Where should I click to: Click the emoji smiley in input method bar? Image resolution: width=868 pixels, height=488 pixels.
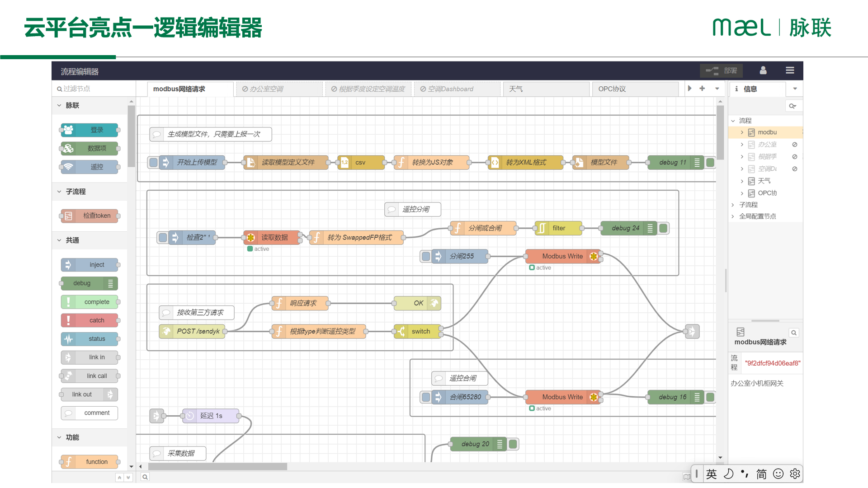[778, 474]
